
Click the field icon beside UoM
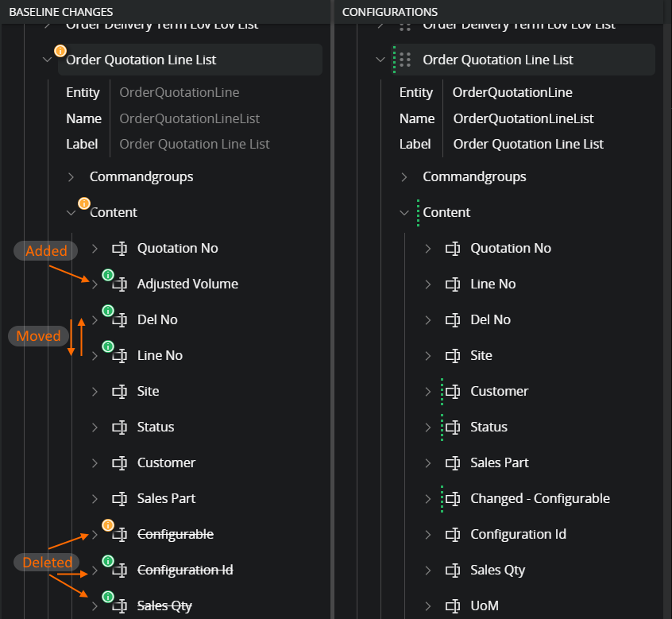tap(453, 605)
